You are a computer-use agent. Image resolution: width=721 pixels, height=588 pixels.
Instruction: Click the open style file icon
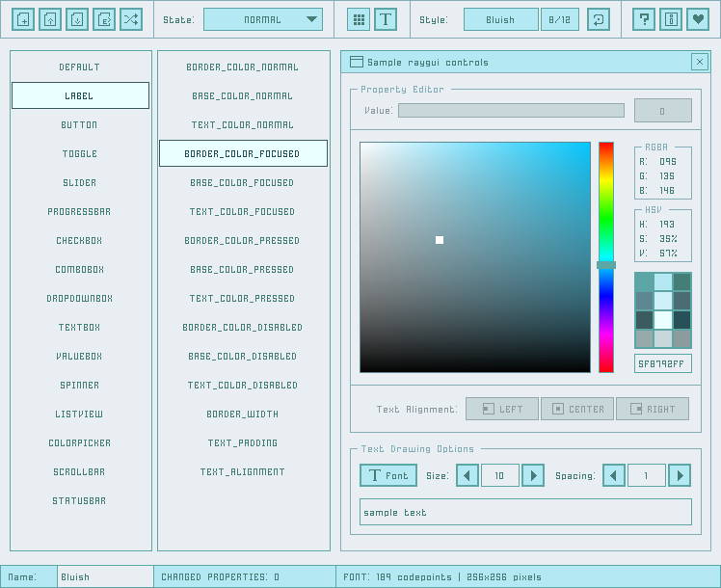(50, 19)
